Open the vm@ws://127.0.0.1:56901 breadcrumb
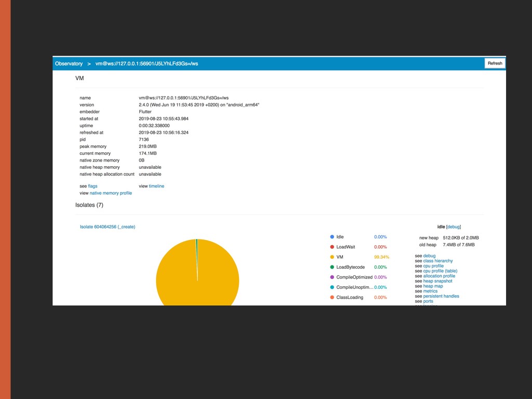Viewport: 532px width, 399px height. (147, 64)
